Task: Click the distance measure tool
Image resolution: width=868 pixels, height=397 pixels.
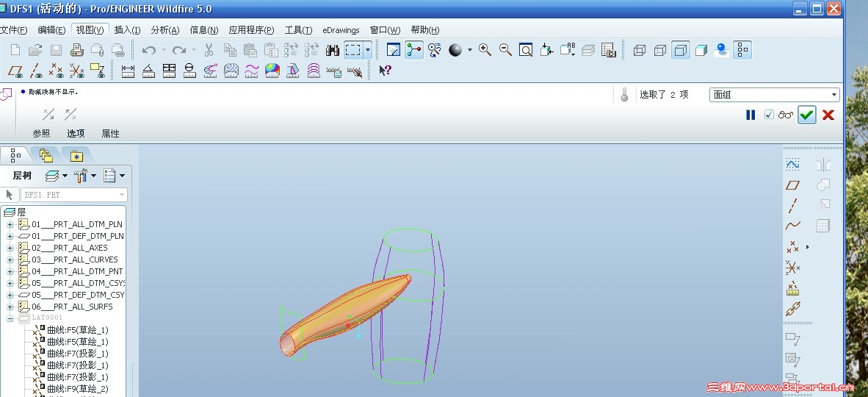Action: [x=128, y=71]
